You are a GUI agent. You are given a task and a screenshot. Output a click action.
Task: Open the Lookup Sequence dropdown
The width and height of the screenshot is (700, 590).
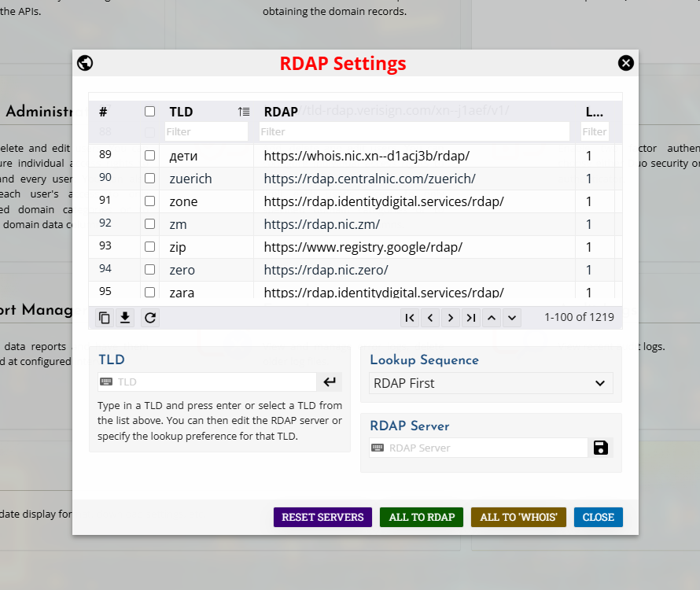click(x=491, y=383)
